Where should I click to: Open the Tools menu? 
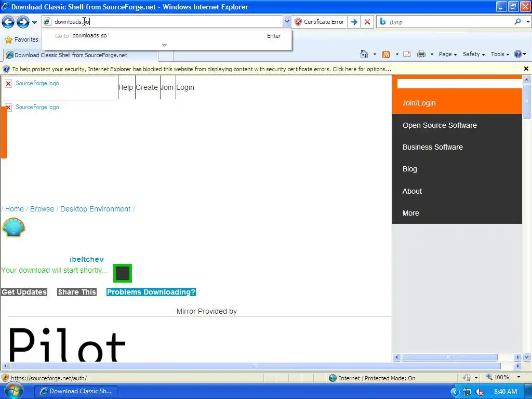500,54
